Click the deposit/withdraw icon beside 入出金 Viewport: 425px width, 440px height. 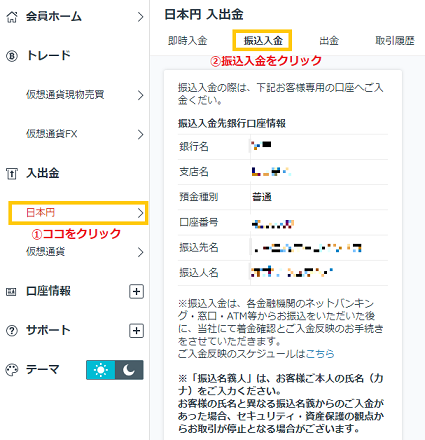click(x=12, y=174)
